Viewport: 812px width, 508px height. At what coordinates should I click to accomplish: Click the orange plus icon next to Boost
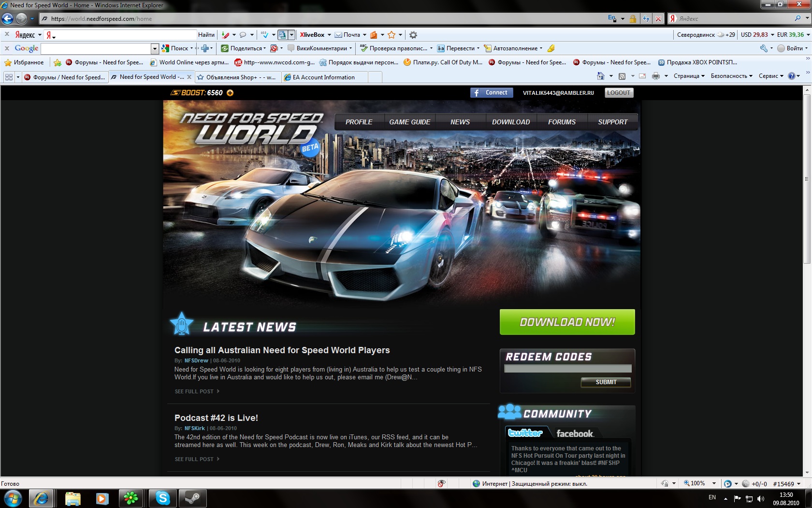[230, 93]
